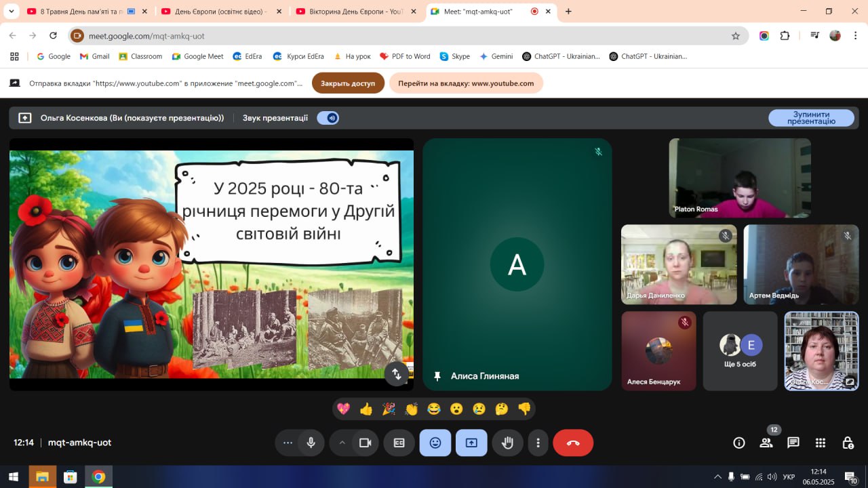Expand audio settings ellipsis beside microphone

point(288,443)
